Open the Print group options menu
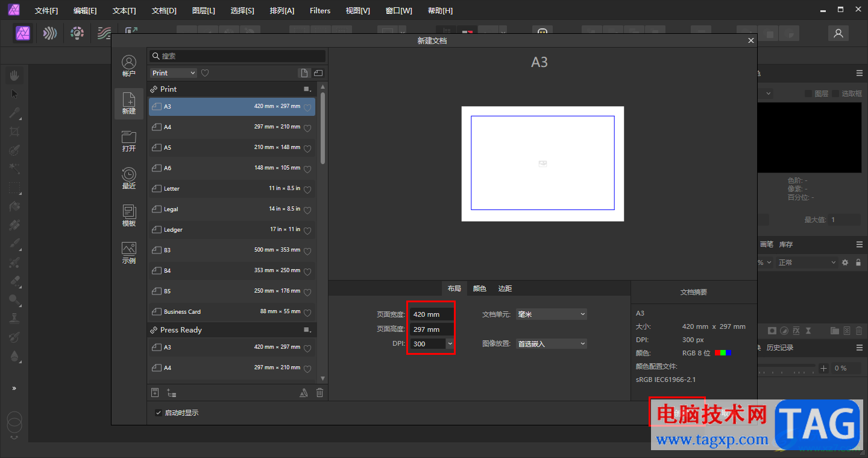This screenshot has width=868, height=458. tap(307, 89)
